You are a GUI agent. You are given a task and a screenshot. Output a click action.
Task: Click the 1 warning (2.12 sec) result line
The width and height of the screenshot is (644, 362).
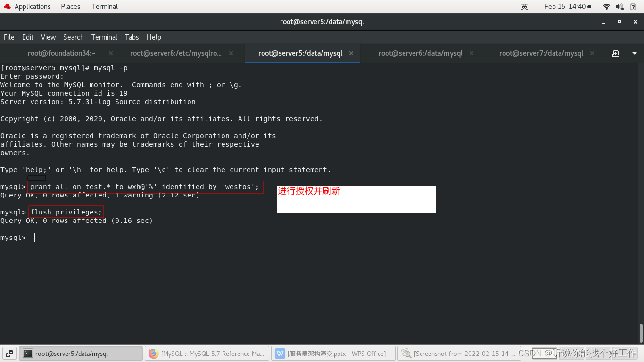(x=100, y=195)
